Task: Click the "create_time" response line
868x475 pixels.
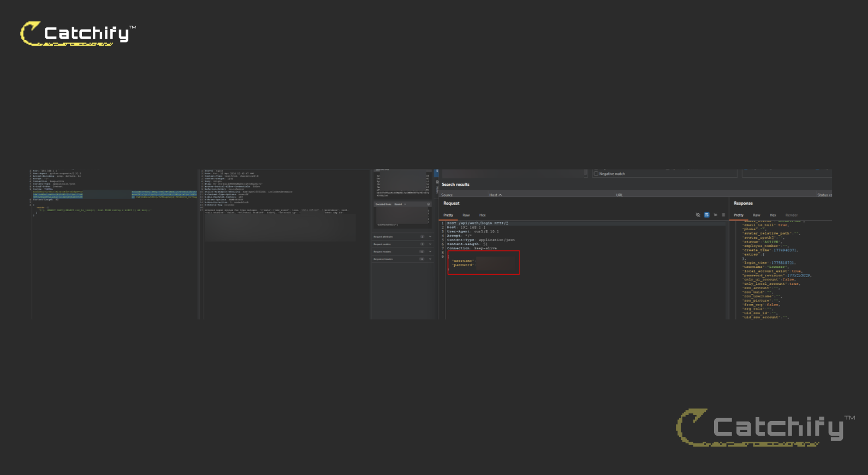Action: 770,250
